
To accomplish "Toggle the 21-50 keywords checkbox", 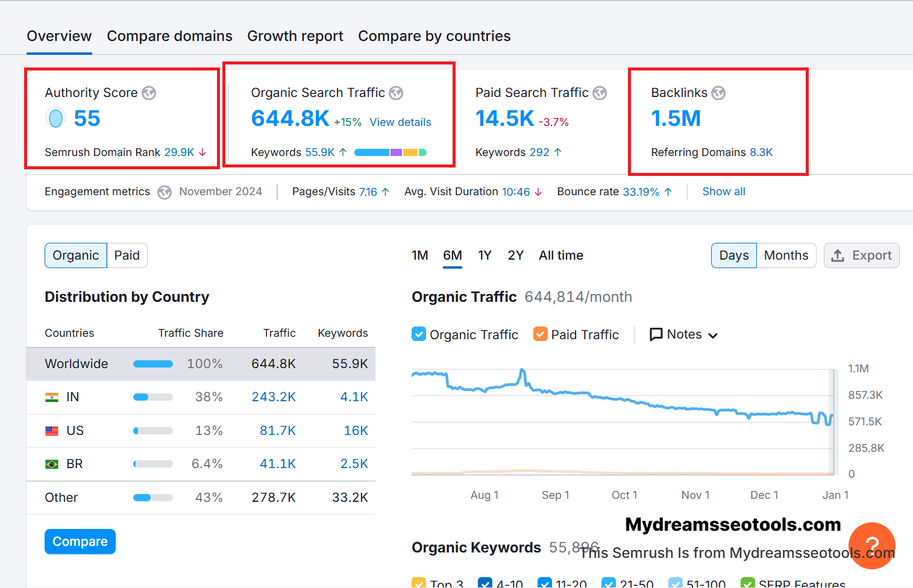I will 609,583.
